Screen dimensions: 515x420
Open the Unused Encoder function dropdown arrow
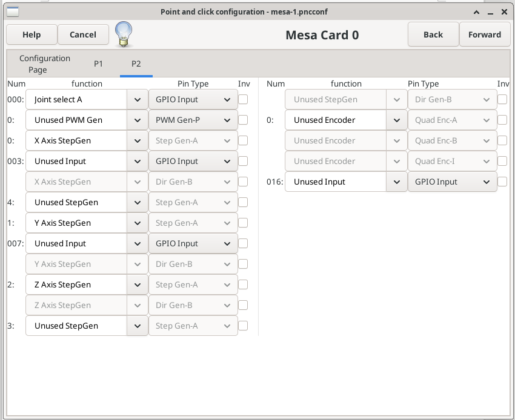click(396, 120)
